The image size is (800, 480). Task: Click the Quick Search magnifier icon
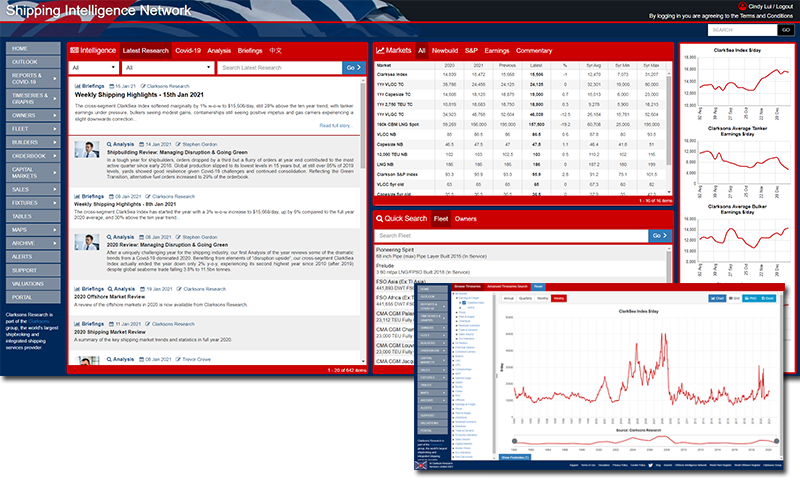(380, 218)
